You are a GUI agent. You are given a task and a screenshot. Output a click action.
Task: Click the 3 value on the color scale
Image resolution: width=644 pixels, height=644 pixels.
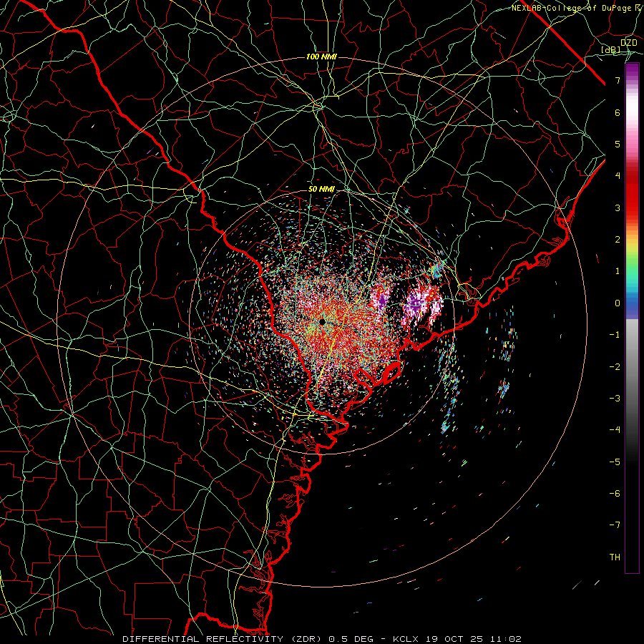618,208
